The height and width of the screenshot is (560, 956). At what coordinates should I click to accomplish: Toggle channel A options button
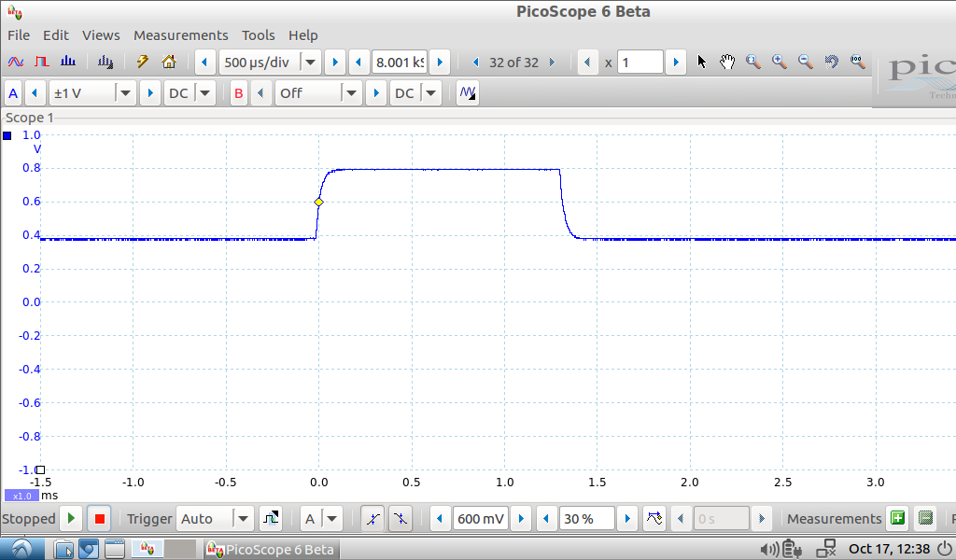point(13,93)
